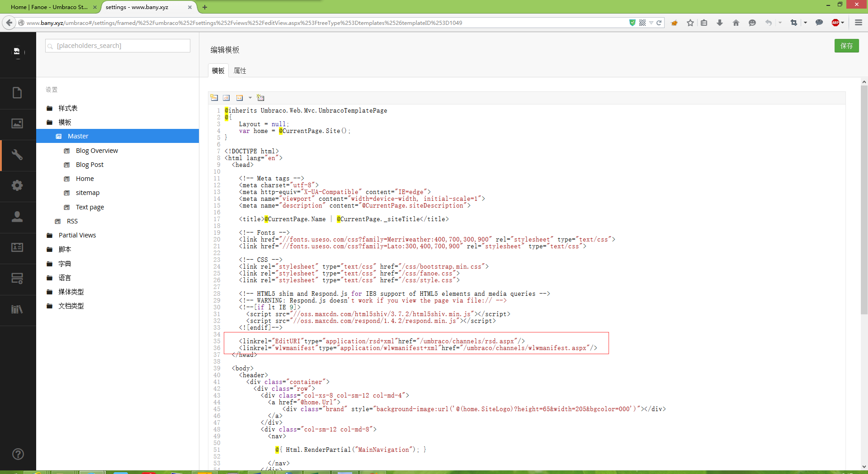Open the 文档类型 document types folder
Image resolution: width=868 pixels, height=474 pixels.
(x=71, y=306)
